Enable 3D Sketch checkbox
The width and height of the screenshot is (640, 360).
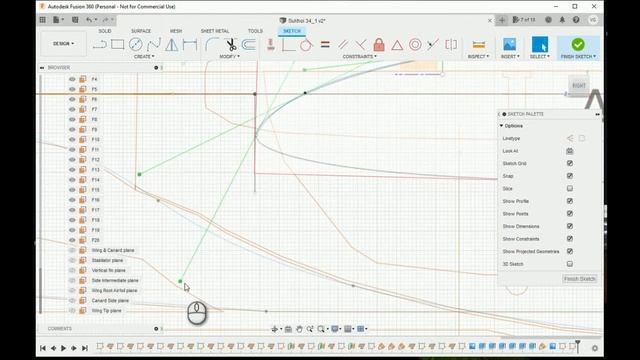[570, 264]
